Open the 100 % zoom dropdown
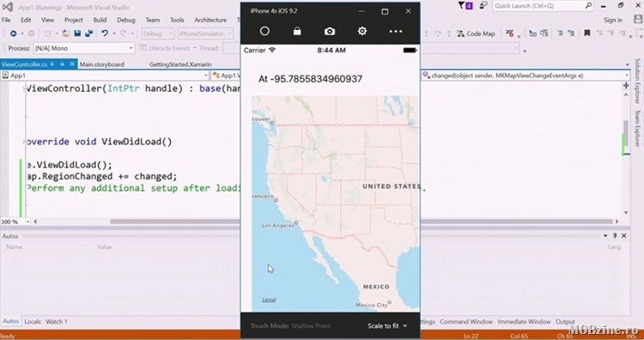Image resolution: width=644 pixels, height=340 pixels. click(15, 222)
